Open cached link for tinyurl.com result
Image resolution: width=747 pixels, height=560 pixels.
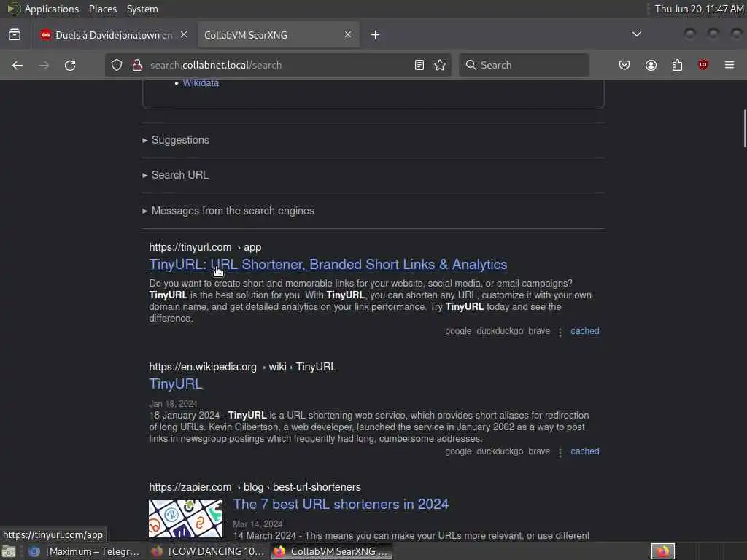585,331
